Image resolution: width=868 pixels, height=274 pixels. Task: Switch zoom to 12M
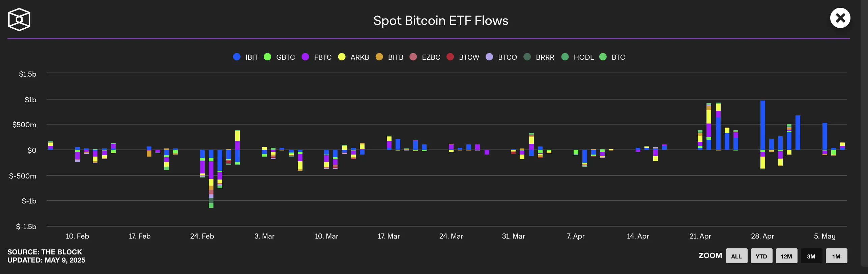pos(786,256)
